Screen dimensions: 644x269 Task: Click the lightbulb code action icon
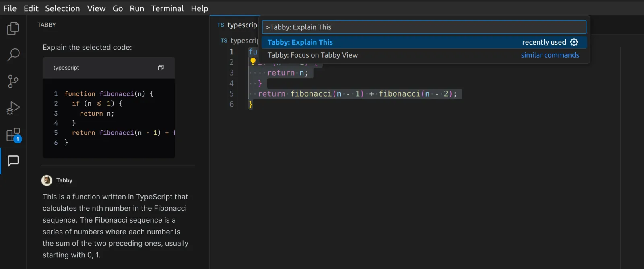click(253, 62)
